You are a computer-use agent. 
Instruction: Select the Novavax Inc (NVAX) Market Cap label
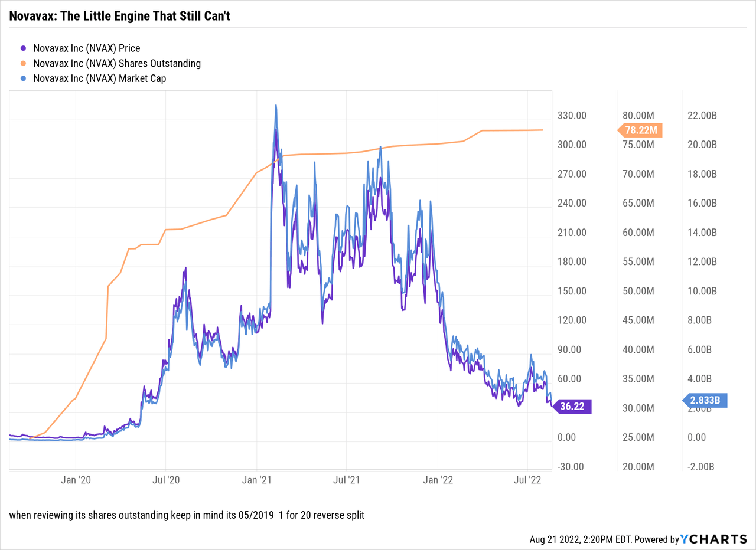point(100,78)
